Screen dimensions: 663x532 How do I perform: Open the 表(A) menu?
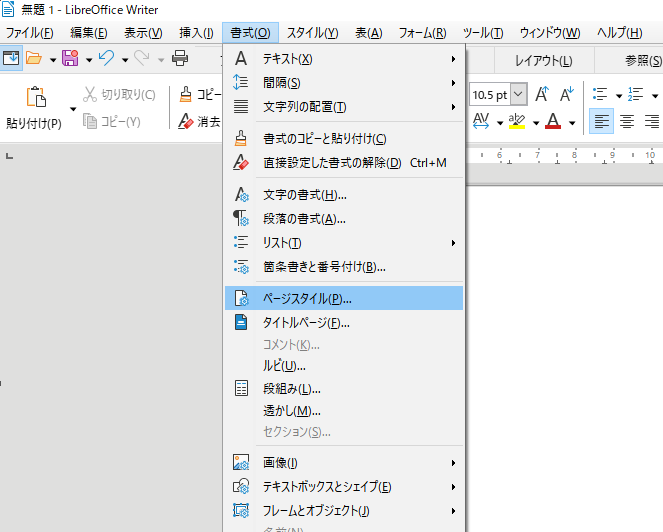point(369,33)
